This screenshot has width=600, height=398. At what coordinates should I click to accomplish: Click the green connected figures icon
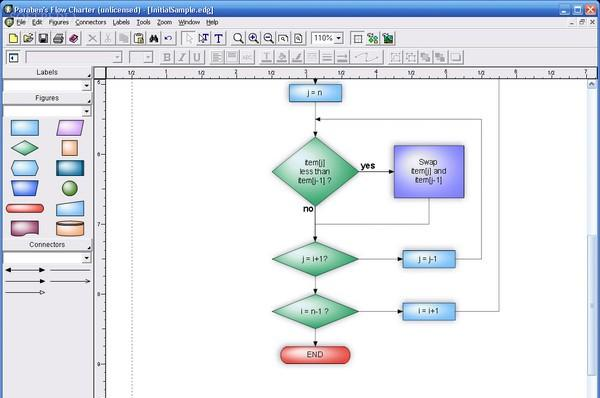(372, 38)
